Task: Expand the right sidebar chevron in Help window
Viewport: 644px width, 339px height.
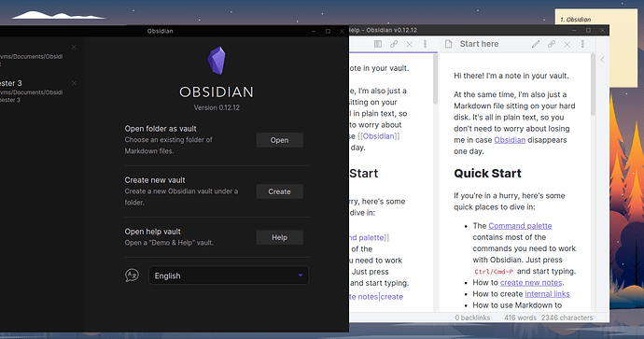Action: tap(603, 60)
